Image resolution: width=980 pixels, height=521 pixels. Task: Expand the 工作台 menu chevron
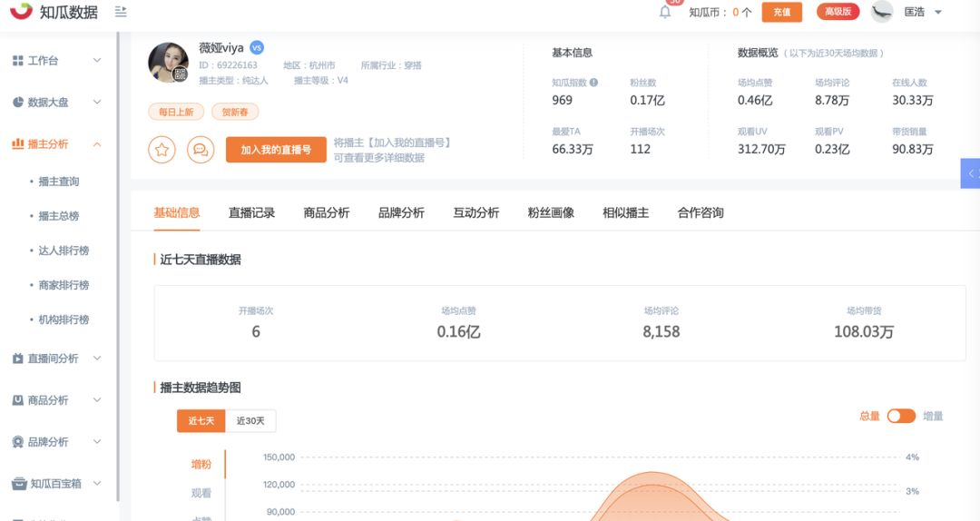click(97, 61)
